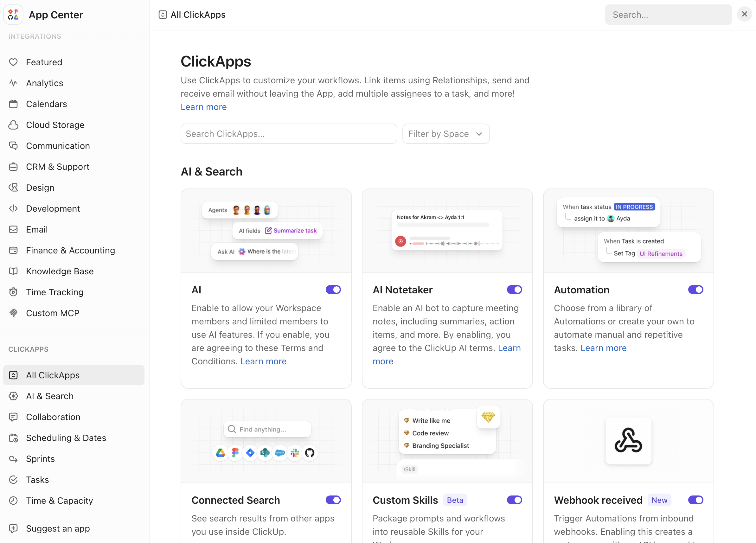Screen dimensions: 756x543
Task: Click the webhook symbol on Webhook card
Action: pyautogui.click(x=628, y=441)
